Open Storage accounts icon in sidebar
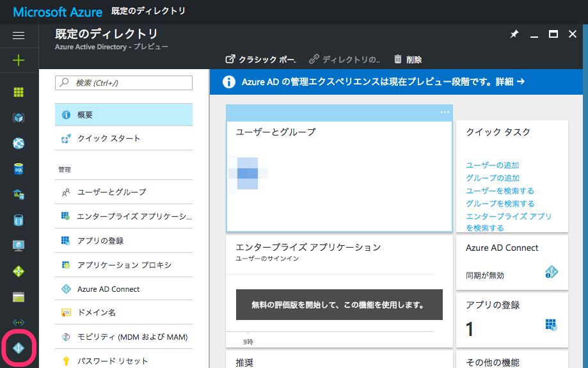Image resolution: width=588 pixels, height=368 pixels. click(19, 297)
